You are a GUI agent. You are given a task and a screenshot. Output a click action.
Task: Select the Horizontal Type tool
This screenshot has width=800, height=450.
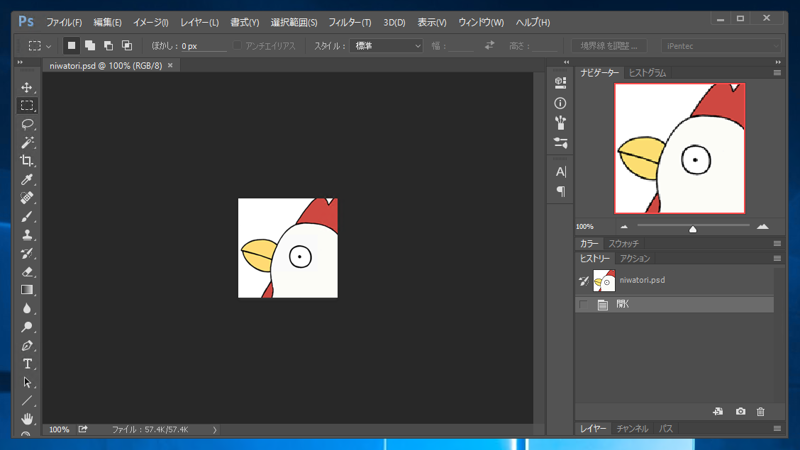[27, 364]
